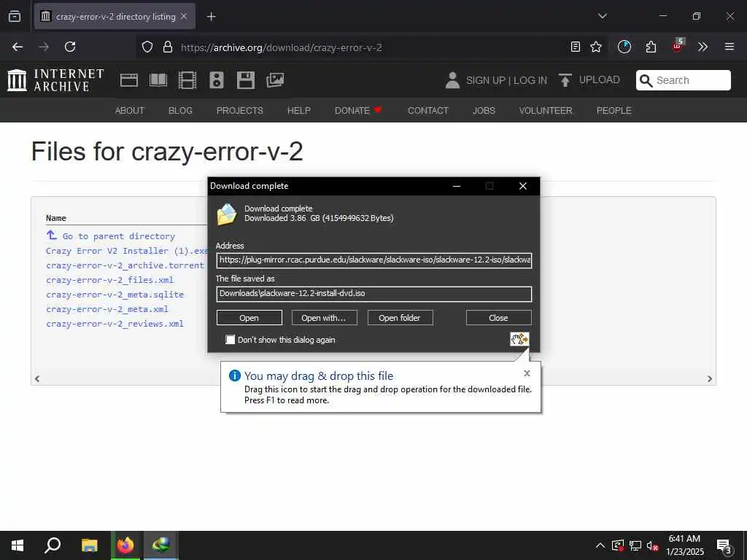This screenshot has width=747, height=560.
Task: Click the user avatar icon beside Sign Up
Action: coord(452,80)
